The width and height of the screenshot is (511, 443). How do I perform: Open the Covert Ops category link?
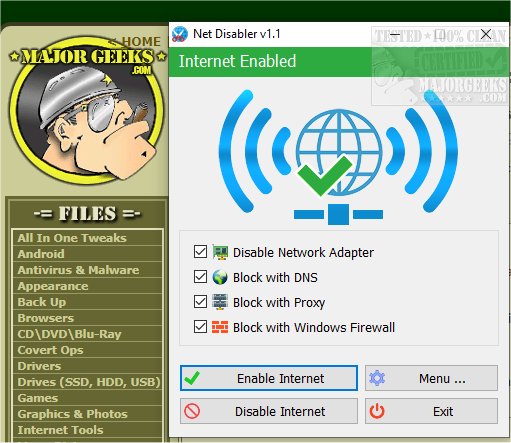[x=50, y=350]
